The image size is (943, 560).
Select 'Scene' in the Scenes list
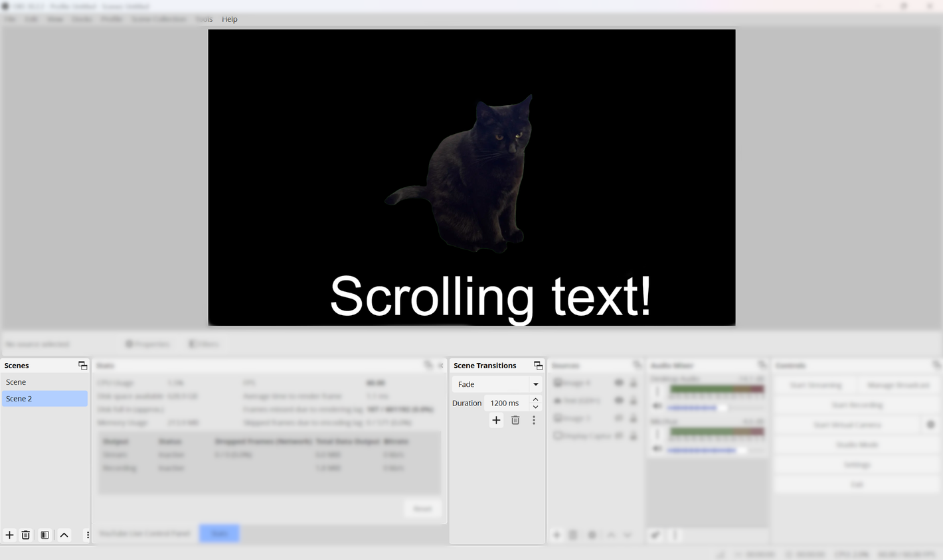44,382
